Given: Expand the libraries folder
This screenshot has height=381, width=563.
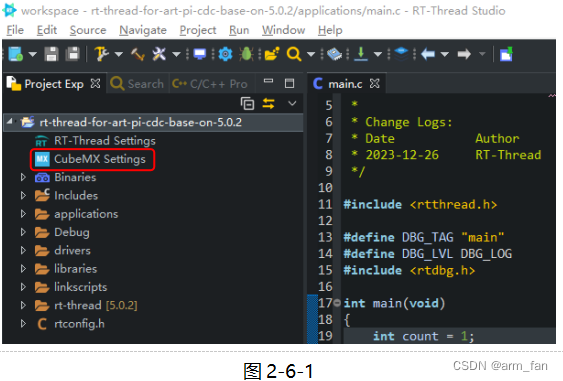Looking at the screenshot, I should coord(23,269).
